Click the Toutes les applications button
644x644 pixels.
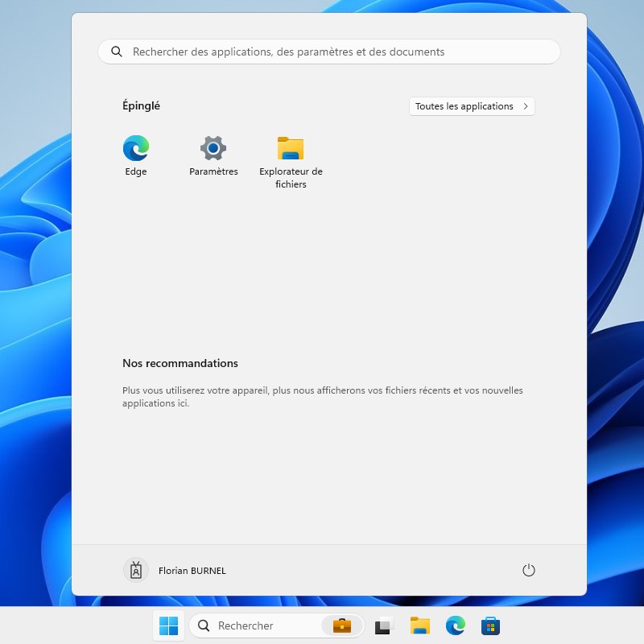(471, 105)
